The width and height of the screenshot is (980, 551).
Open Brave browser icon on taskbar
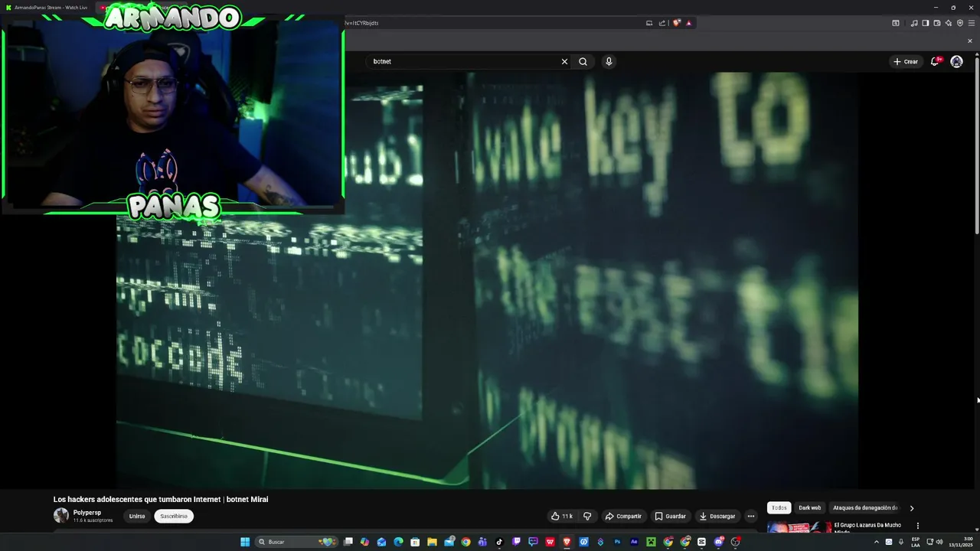click(567, 542)
